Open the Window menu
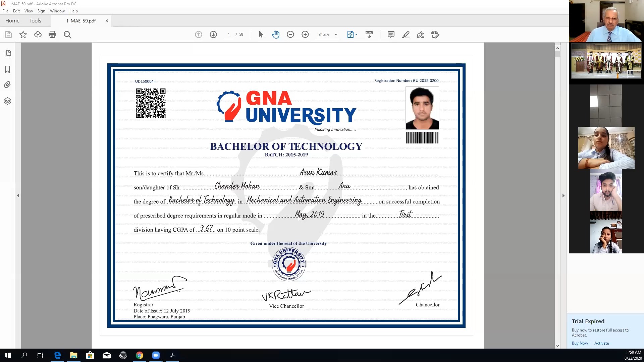The image size is (644, 362). pos(57,11)
